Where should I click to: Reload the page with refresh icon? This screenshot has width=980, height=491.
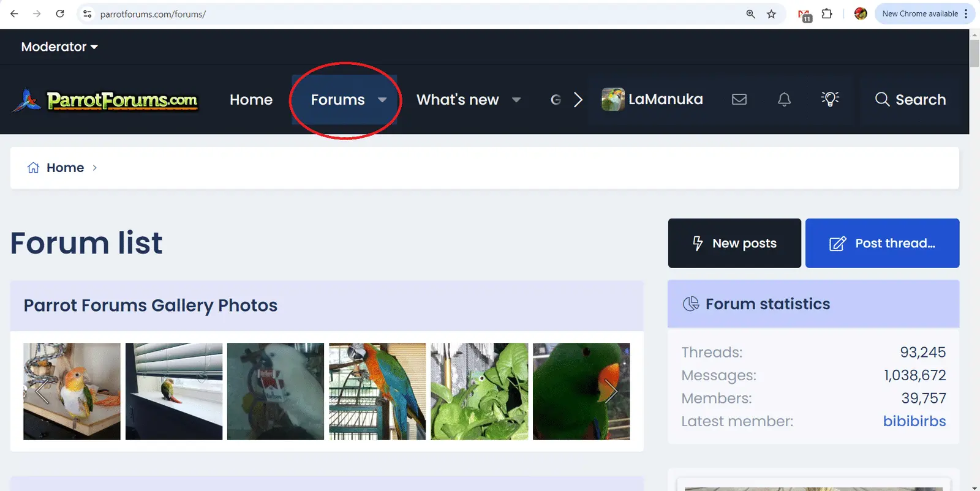(60, 14)
